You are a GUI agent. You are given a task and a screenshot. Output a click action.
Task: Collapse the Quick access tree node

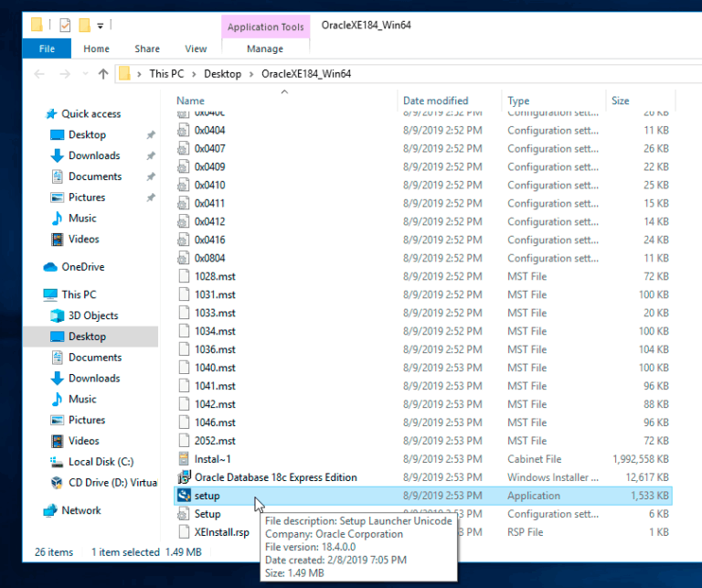[34, 114]
